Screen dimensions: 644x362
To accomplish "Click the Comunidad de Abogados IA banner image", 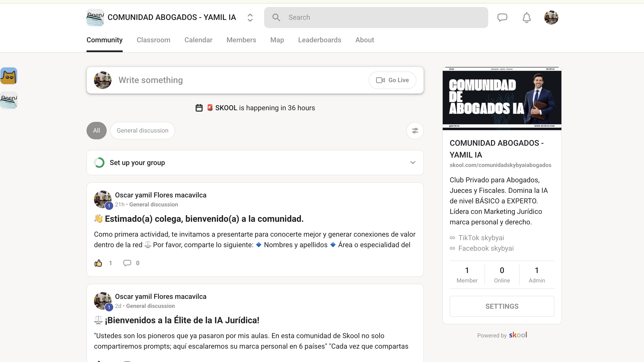I will [502, 99].
